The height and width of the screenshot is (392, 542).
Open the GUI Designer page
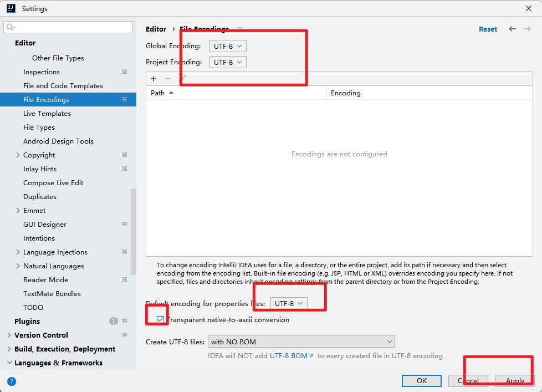pyautogui.click(x=45, y=225)
